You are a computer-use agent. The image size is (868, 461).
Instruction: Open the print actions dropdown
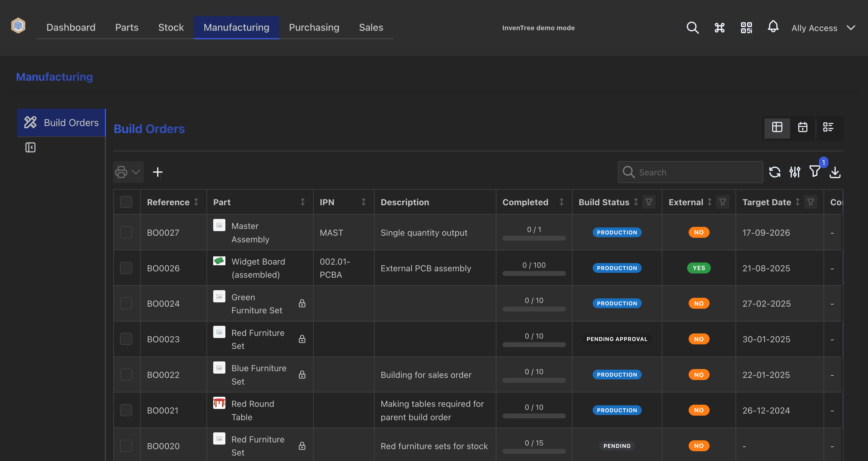point(128,172)
